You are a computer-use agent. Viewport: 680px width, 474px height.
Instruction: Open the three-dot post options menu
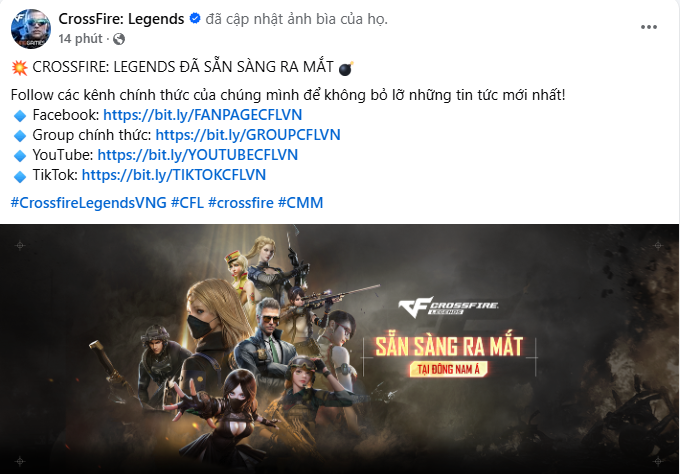[649, 27]
